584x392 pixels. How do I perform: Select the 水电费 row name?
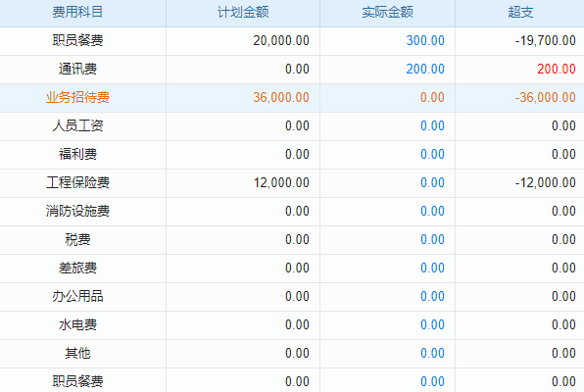point(77,324)
